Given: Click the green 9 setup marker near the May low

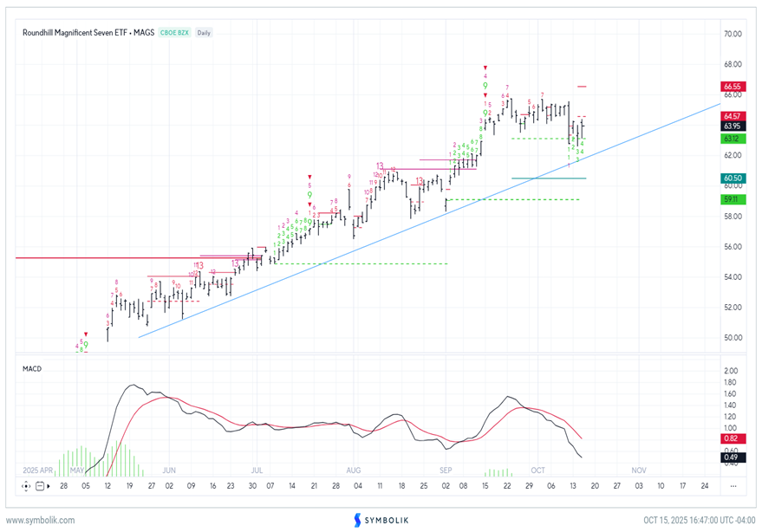Looking at the screenshot, I should 86,345.
